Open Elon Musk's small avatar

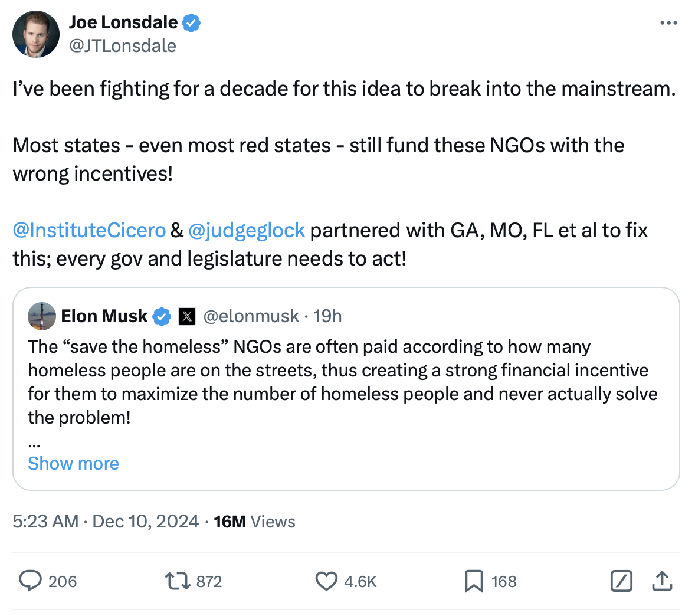tap(42, 316)
